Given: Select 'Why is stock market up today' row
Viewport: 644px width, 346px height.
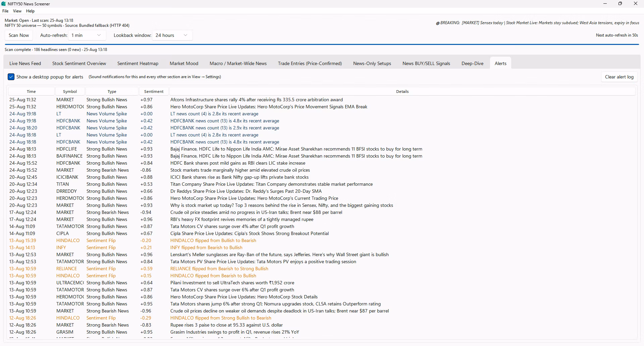Looking at the screenshot, I should pyautogui.click(x=322, y=205).
